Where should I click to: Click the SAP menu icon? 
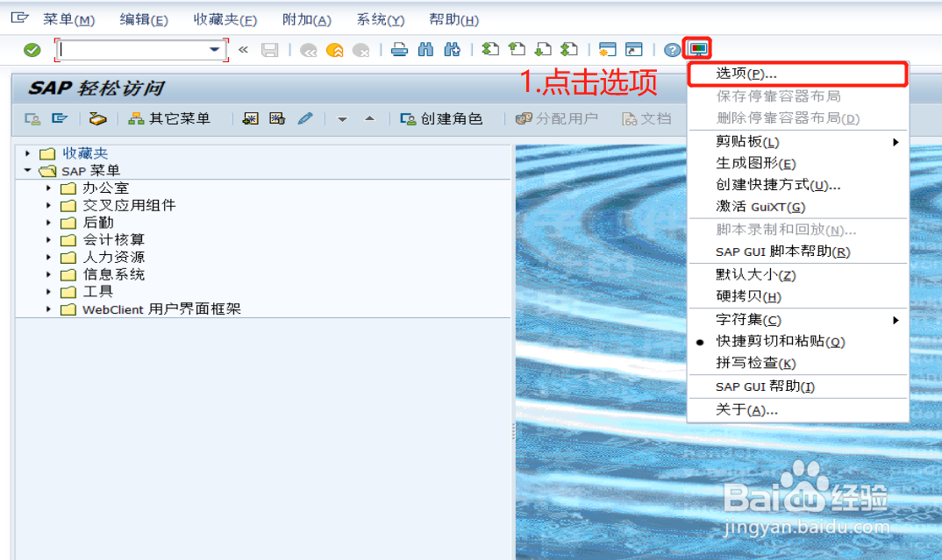(x=59, y=118)
